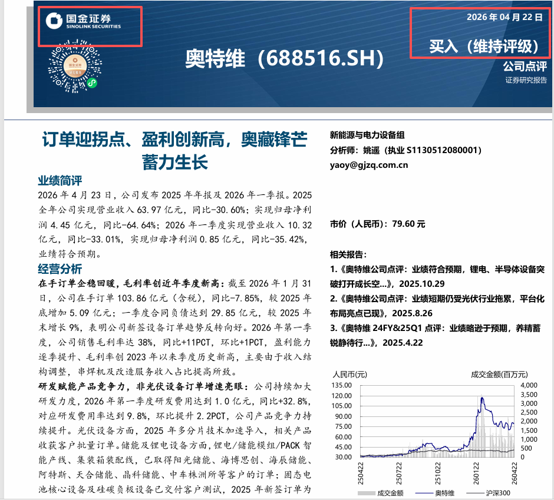Click the report date 2026年04月22日

[x=504, y=17]
